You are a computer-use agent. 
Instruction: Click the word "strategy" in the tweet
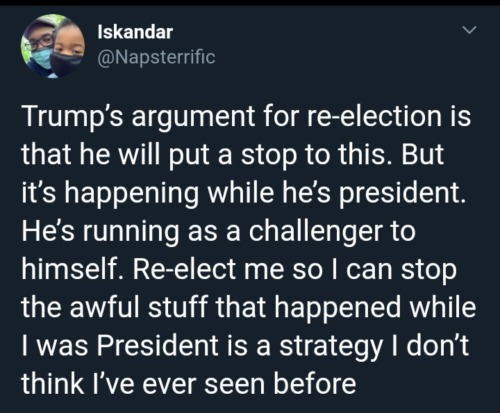click(331, 348)
